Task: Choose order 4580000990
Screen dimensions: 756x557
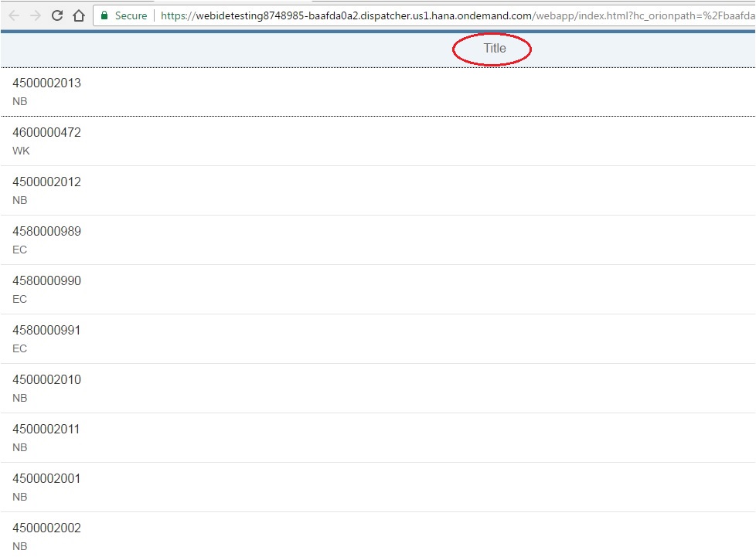Action: coord(378,290)
